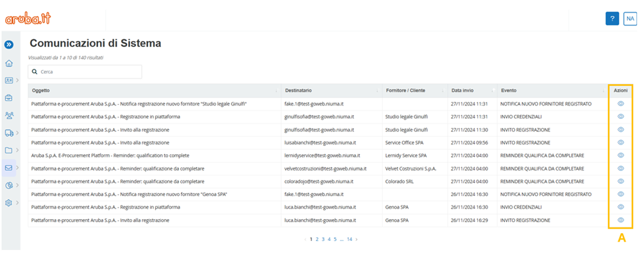Viewport: 644px width, 257px height.
Task: Jump to last page 14
Action: click(350, 239)
